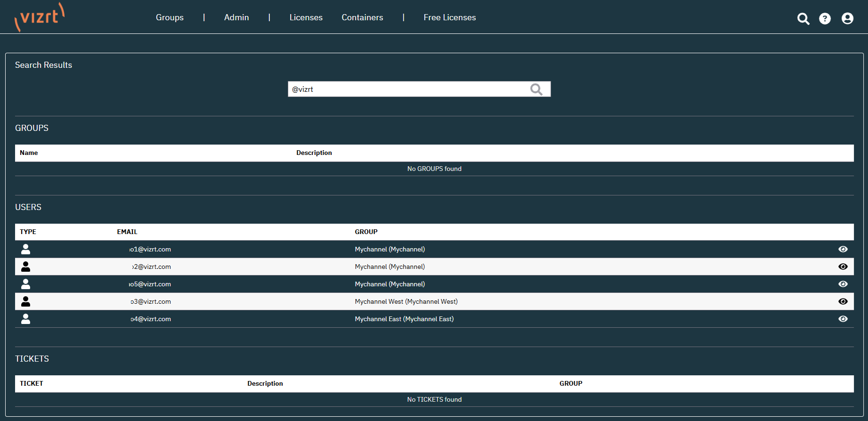Click the EMAIL column header
The height and width of the screenshot is (421, 868).
point(127,232)
